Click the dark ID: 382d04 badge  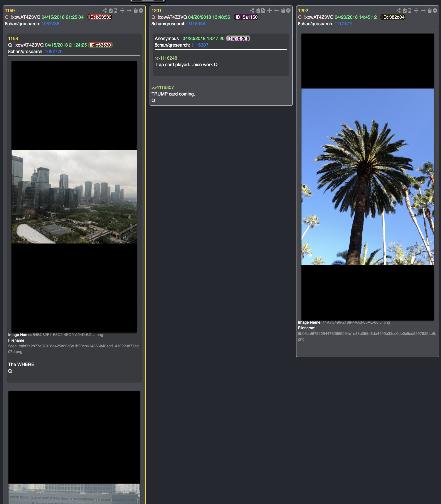click(x=393, y=17)
